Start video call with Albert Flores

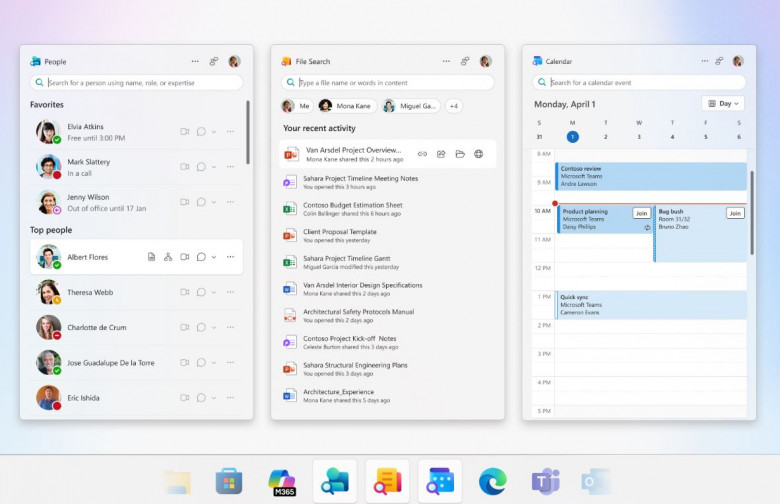[x=185, y=257]
